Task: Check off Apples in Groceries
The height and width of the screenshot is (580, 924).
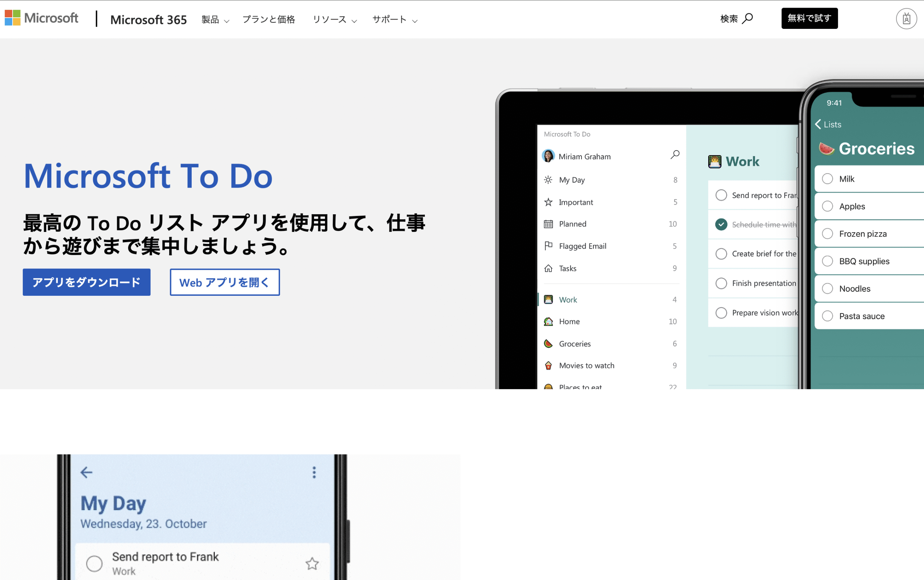Action: (827, 206)
